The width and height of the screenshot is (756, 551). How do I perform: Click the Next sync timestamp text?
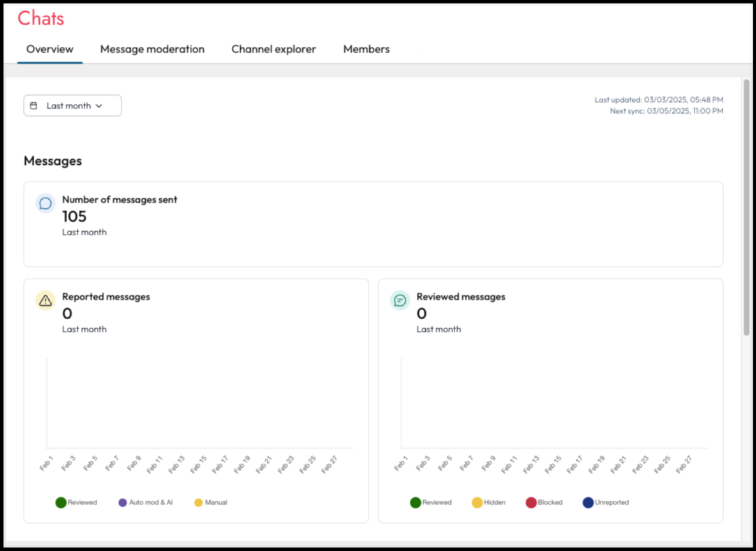click(667, 111)
